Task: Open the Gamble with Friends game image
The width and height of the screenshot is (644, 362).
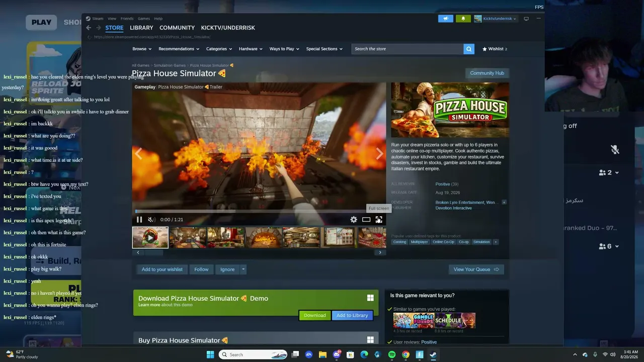Action: click(x=414, y=320)
